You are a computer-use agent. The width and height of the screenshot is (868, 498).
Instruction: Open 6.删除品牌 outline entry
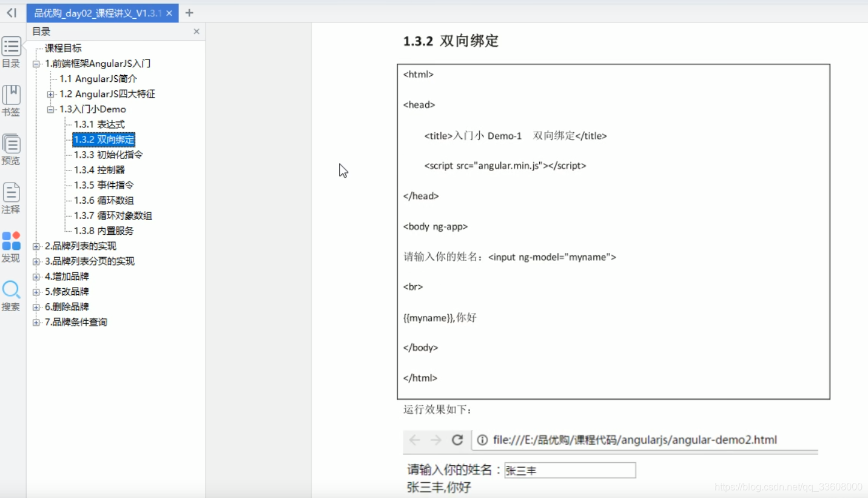click(x=67, y=307)
